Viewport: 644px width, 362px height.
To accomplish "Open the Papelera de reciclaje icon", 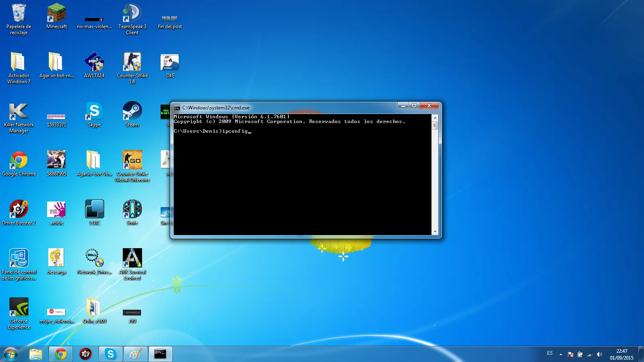I will pos(19,19).
